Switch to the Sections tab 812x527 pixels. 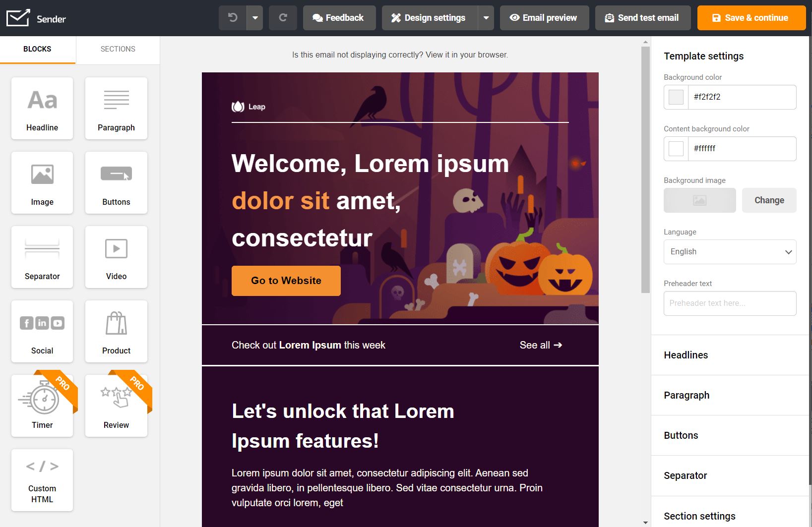coord(118,49)
